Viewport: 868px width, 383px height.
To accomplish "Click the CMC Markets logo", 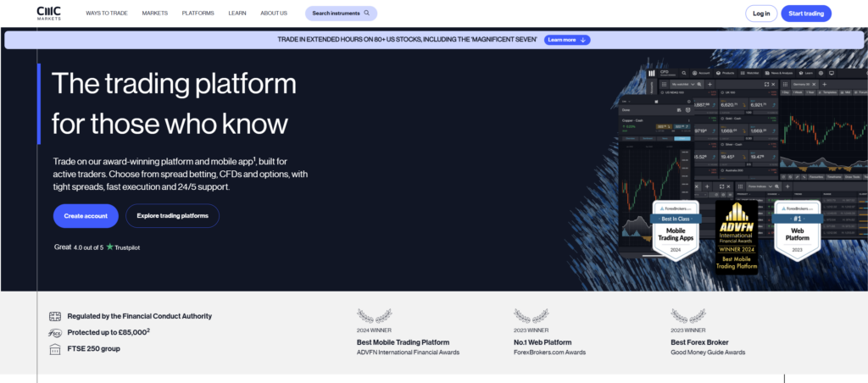I will [x=48, y=14].
